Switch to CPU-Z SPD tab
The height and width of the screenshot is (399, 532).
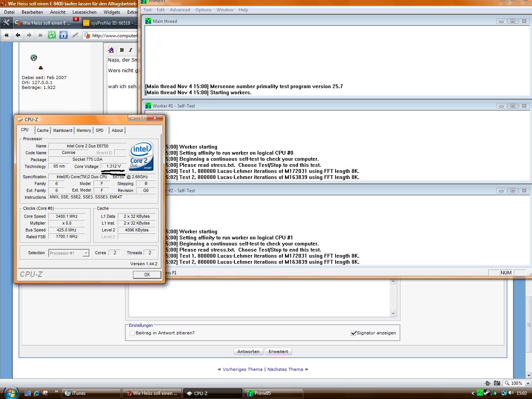(100, 130)
